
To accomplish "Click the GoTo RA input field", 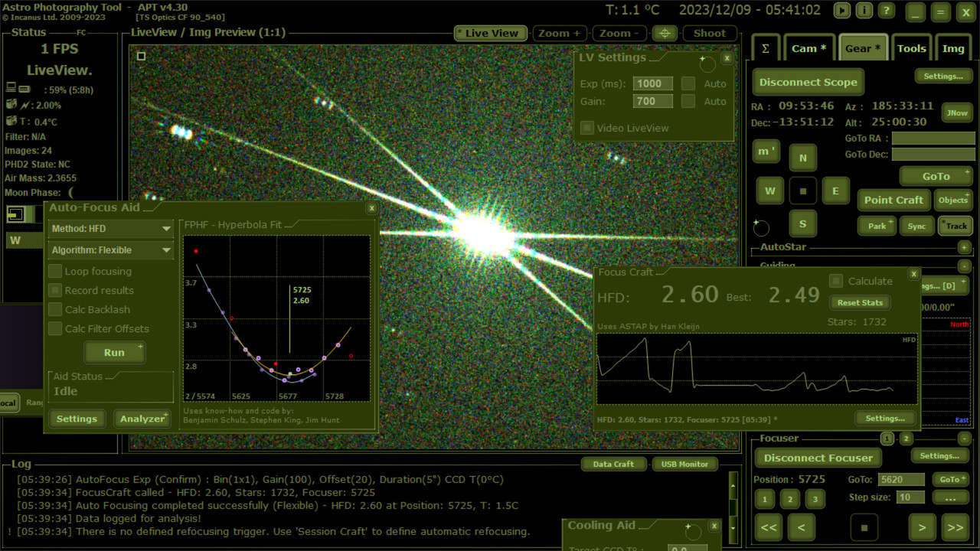I will tap(933, 139).
